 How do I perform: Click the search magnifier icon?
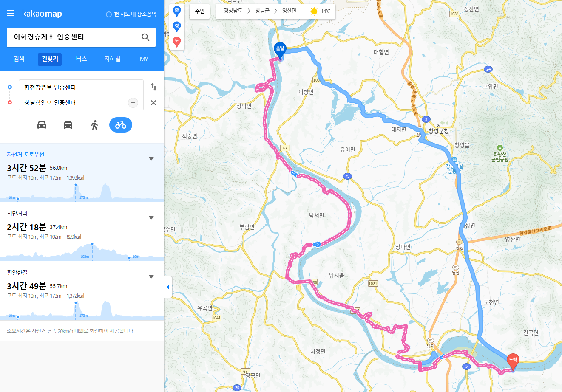(145, 37)
